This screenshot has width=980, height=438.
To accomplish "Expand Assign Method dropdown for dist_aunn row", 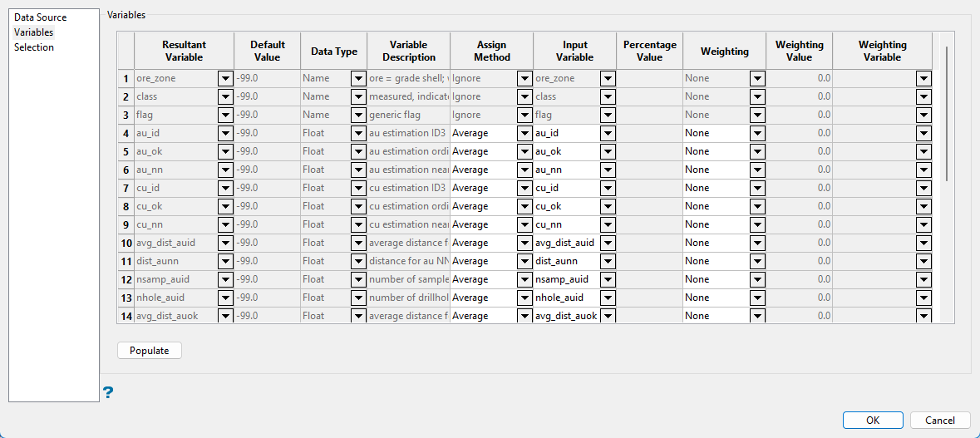I will click(x=524, y=261).
